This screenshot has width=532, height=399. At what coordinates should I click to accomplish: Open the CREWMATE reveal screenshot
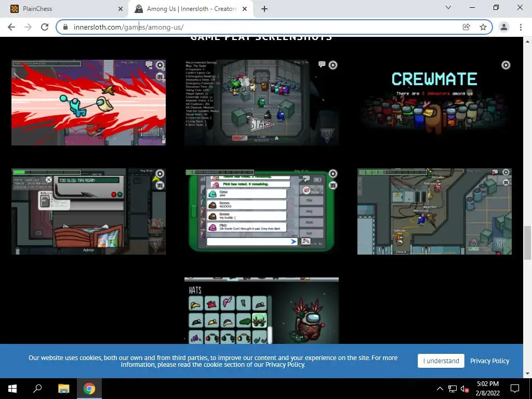click(435, 103)
